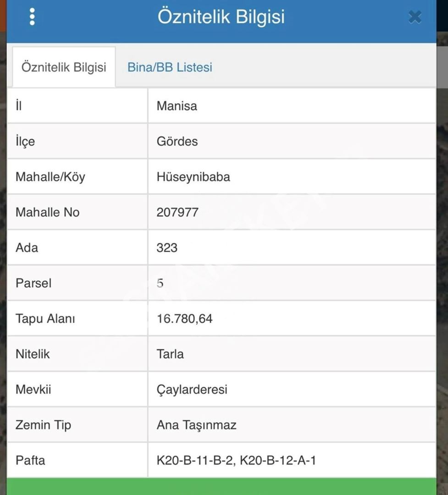Switch to the Bina/BB Listesi tab
This screenshot has width=448, height=495.
[170, 67]
